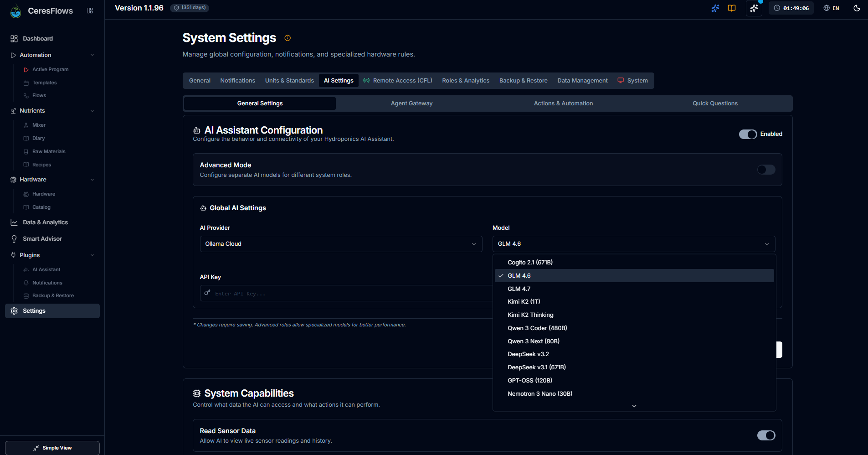This screenshot has width=868, height=455.
Task: Select the AI Settings tab
Action: [x=339, y=81]
